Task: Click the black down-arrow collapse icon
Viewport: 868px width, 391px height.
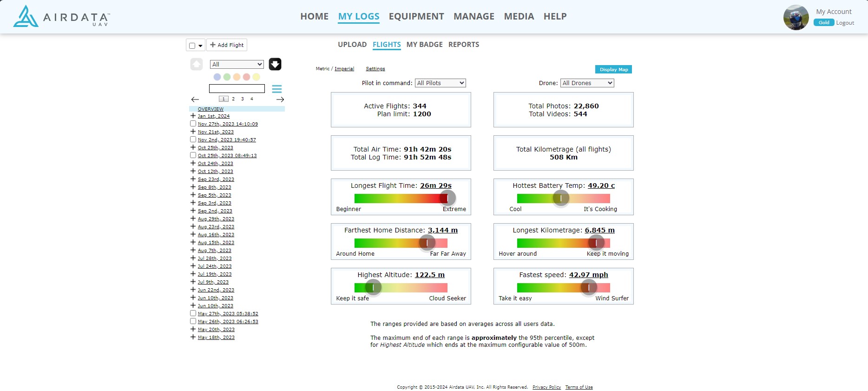Action: tap(275, 64)
